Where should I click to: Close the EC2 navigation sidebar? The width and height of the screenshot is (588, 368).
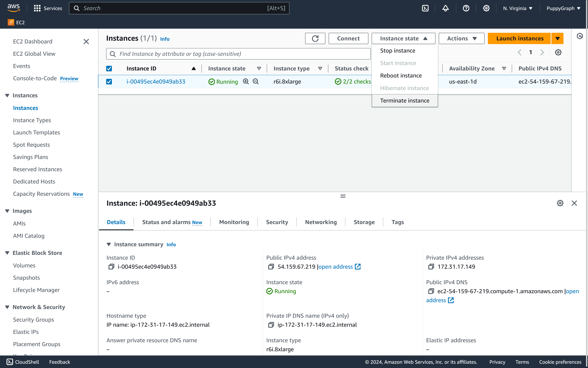click(x=86, y=42)
